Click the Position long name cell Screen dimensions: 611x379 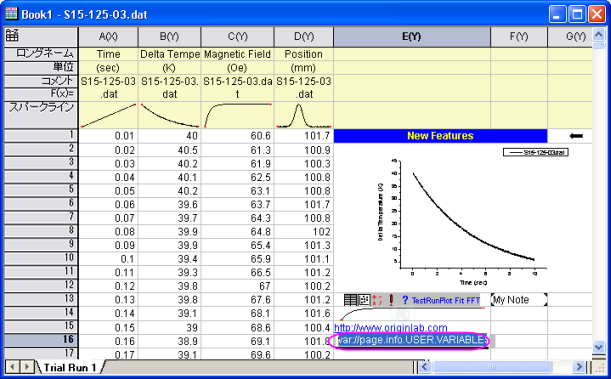click(x=304, y=54)
